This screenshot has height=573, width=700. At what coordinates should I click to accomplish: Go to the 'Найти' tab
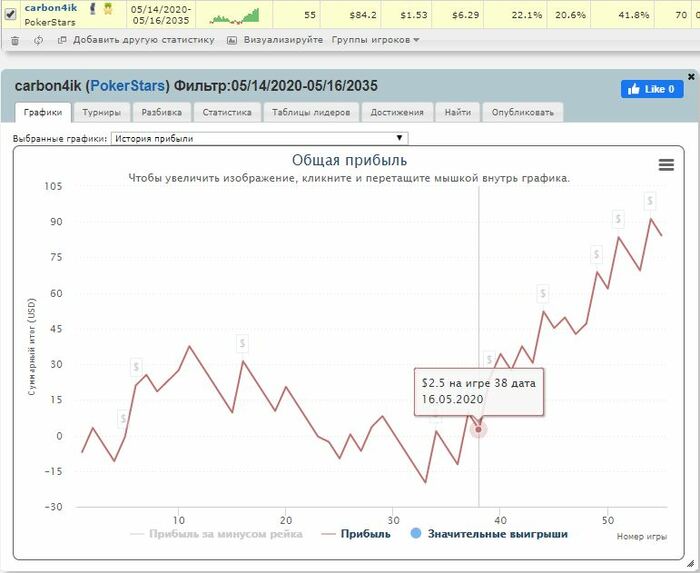(458, 112)
